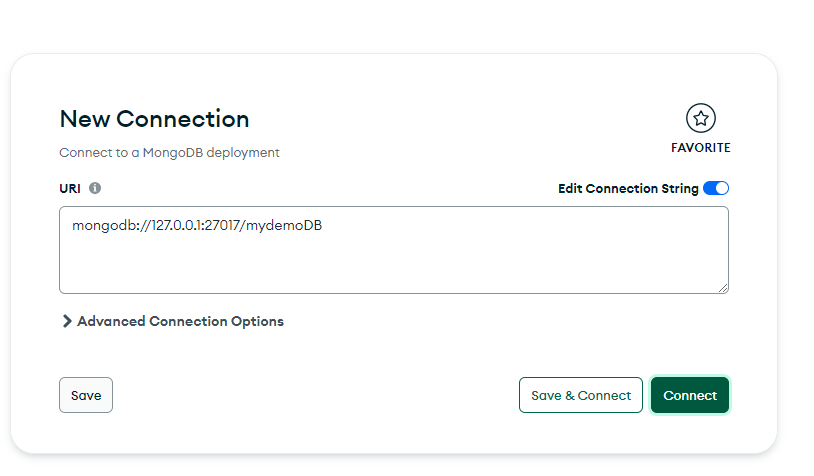
Task: Place cursor on 'mydemoDB' in the URI
Action: point(292,226)
